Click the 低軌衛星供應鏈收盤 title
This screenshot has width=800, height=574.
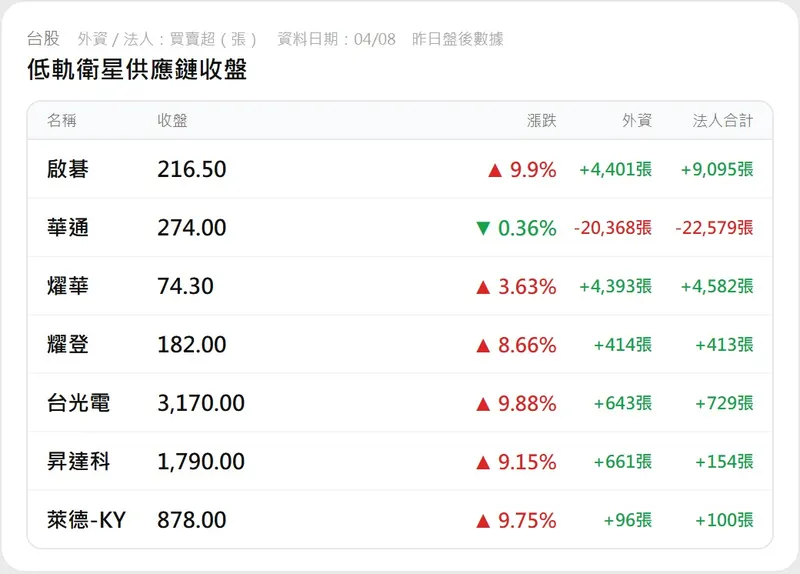click(x=137, y=70)
